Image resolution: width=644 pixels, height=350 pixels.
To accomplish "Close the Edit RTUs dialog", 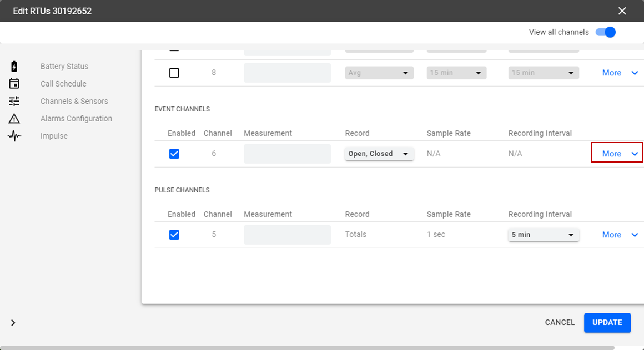I will 622,11.
